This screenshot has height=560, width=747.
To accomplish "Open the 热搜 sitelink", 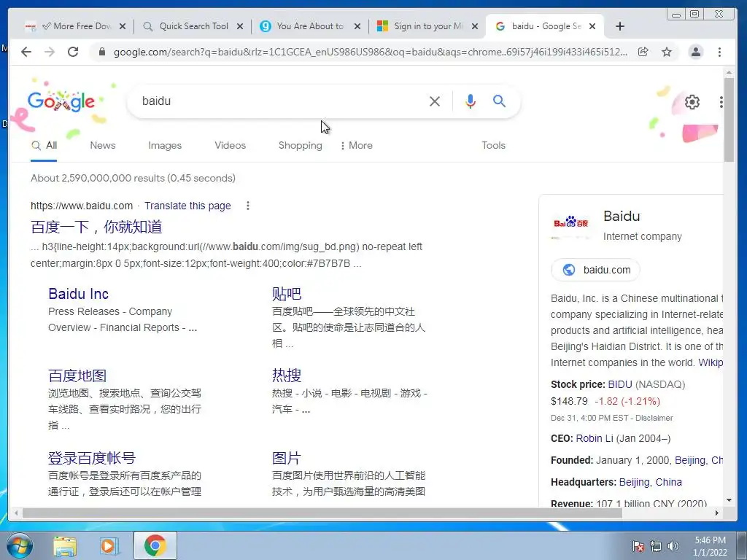I will coord(286,376).
